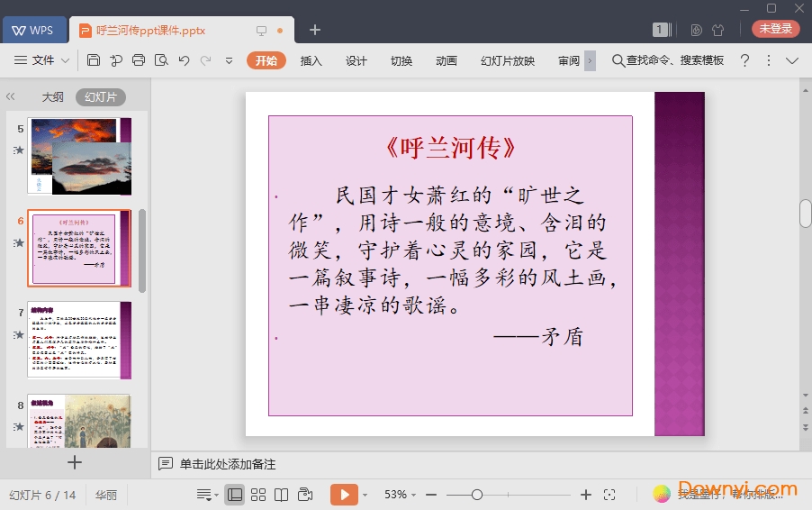Screen dimensions: 812x510
Task: Fit slide to window icon
Action: pos(609,495)
